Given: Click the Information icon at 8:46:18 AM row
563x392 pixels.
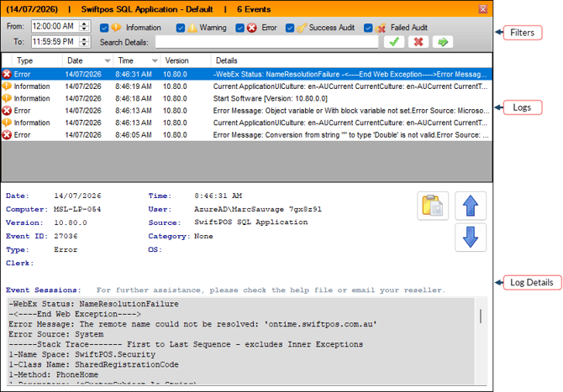Looking at the screenshot, I should [7, 98].
